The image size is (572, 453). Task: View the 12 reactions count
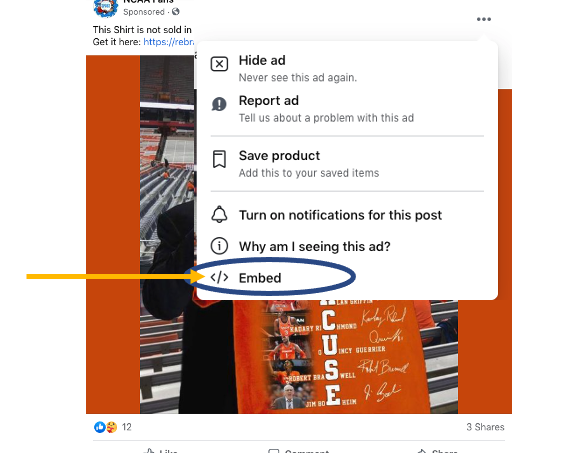(126, 427)
